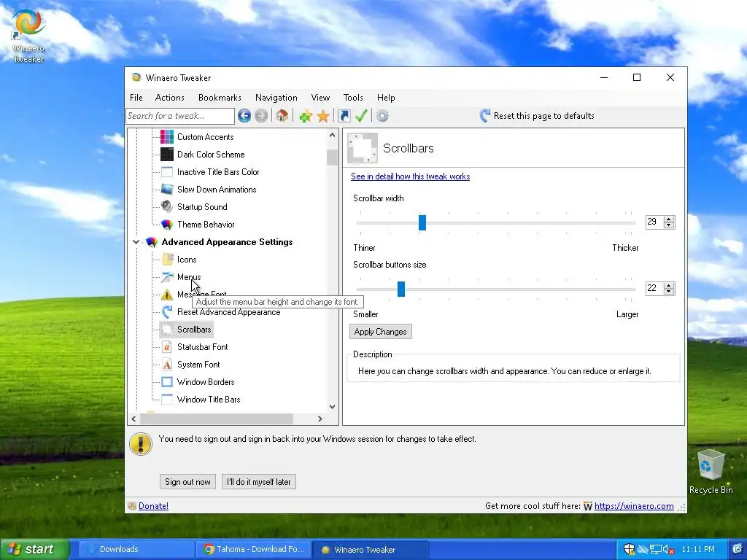Click the taskbar clock showing 11:11 PM
The image size is (747, 560).
pyautogui.click(x=698, y=550)
